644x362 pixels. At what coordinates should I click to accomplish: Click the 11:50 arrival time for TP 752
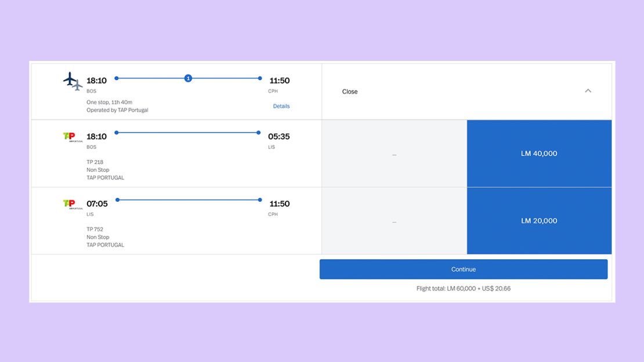(x=279, y=204)
